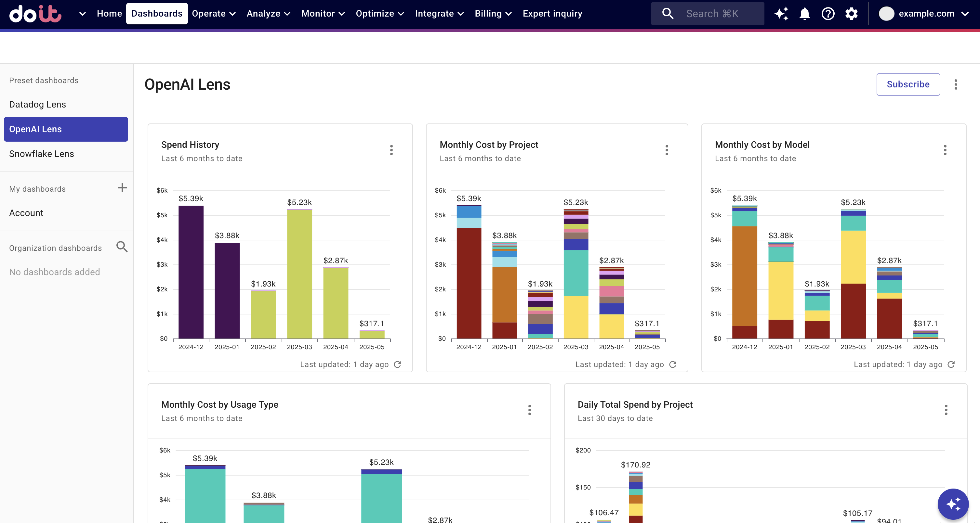Image resolution: width=980 pixels, height=523 pixels.
Task: Refresh the Monthly Cost by Project widget
Action: (x=673, y=364)
